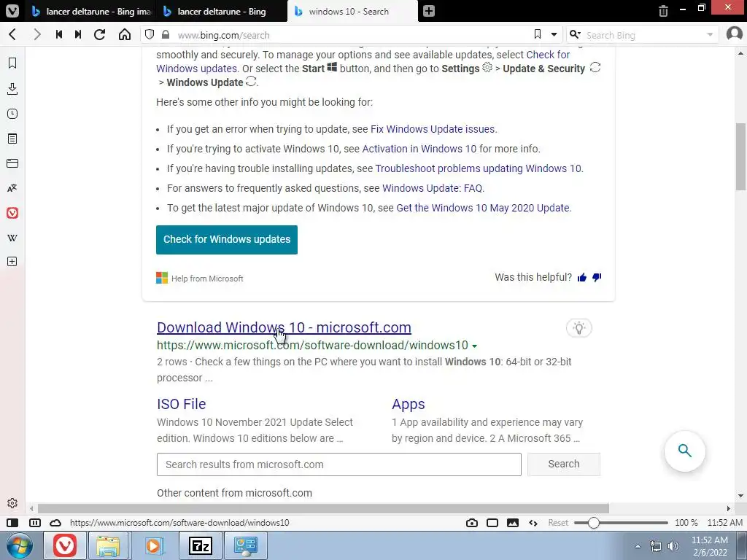Screen dimensions: 747x560
Task: Click the horizontal scrollbar thumb
Action: (x=323, y=508)
